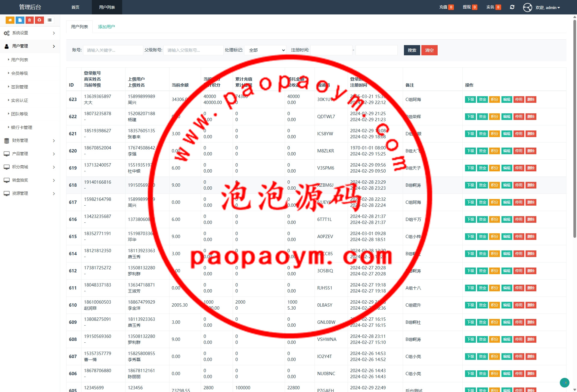577x392 pixels.
Task: Open the 提现 notification badge
Action: 475,7
